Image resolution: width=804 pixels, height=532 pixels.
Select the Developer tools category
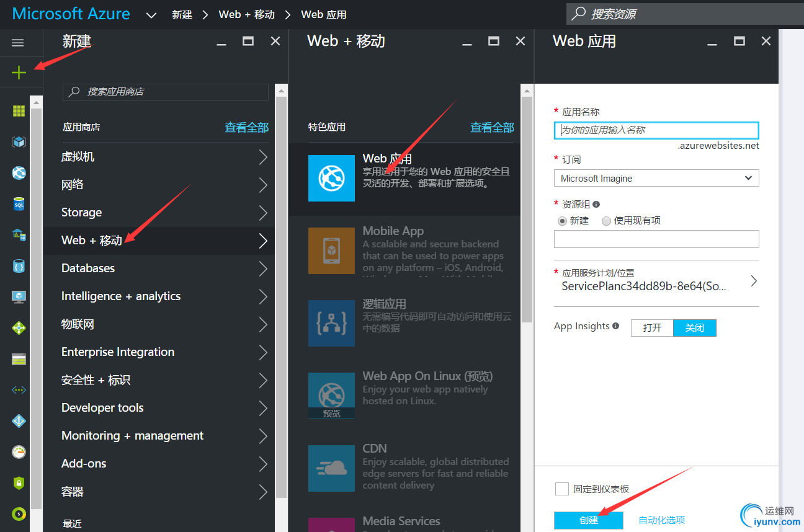tap(159, 408)
